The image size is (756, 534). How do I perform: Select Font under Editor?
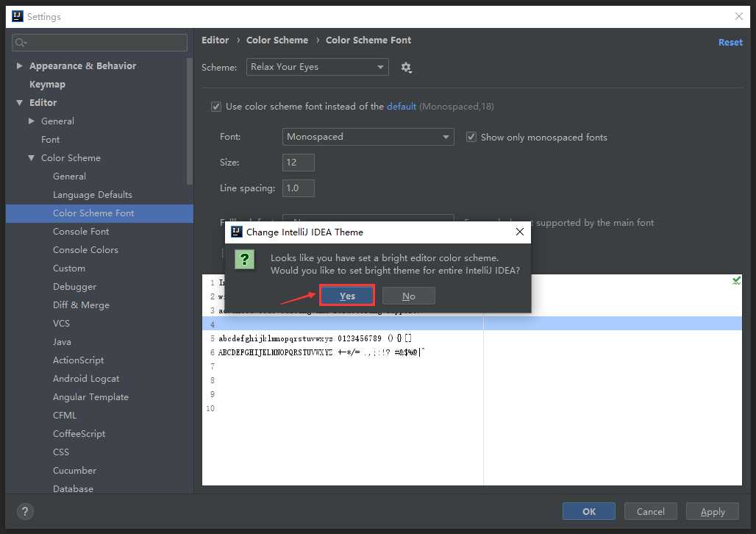pos(51,140)
